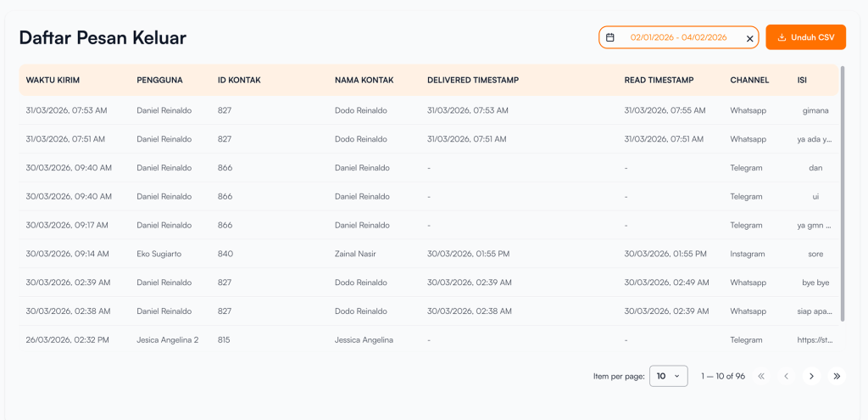
Task: Click the calendar icon in date filter
Action: coord(610,37)
